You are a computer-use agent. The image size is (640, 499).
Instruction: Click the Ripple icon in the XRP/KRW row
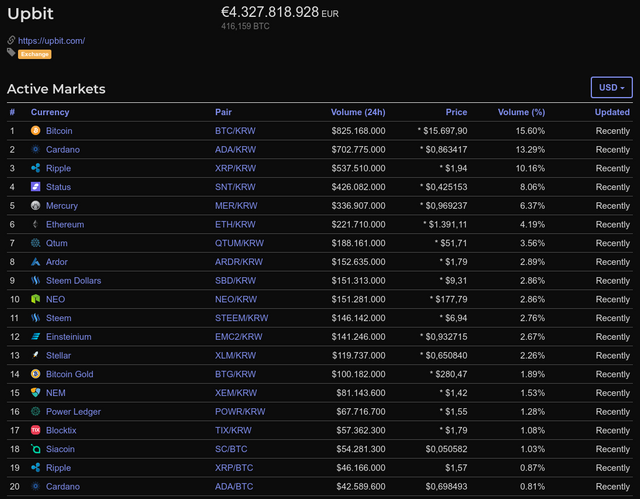36,168
